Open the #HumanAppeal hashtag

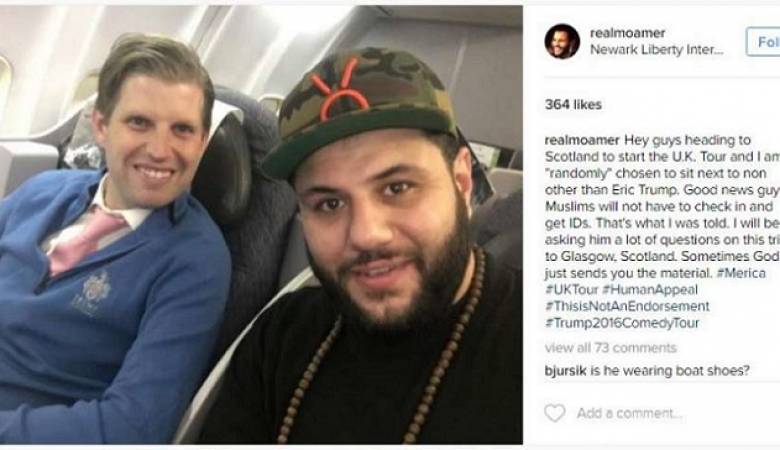(650, 289)
